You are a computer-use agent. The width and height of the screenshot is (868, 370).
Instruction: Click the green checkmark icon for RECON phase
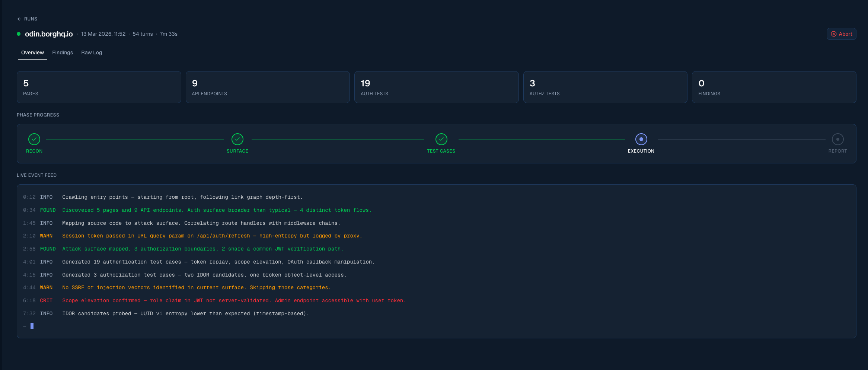pyautogui.click(x=34, y=139)
